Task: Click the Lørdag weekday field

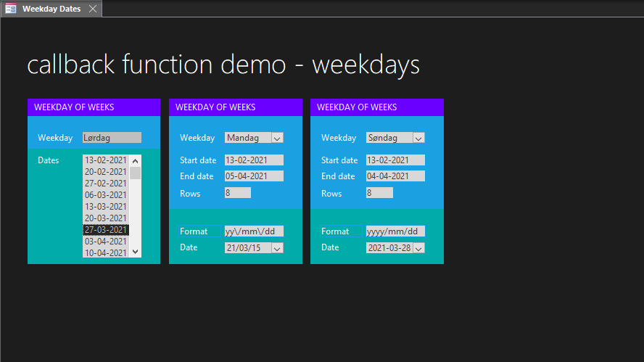Action: point(112,138)
